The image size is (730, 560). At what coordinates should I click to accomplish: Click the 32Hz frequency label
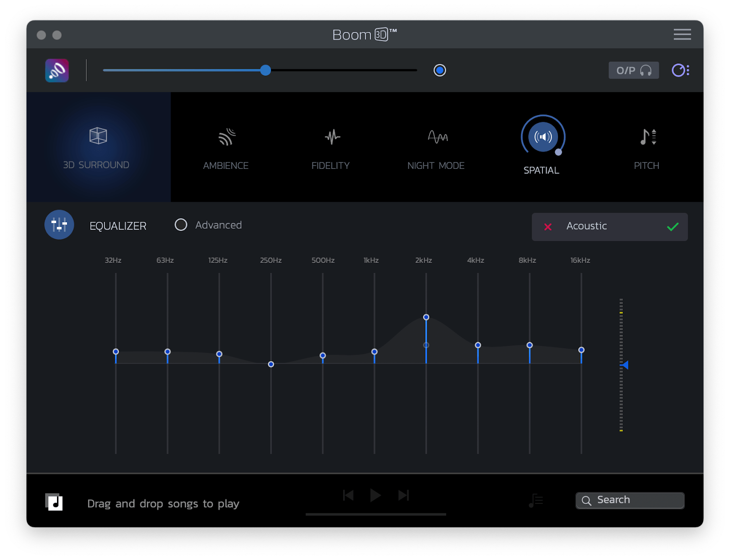pyautogui.click(x=113, y=260)
